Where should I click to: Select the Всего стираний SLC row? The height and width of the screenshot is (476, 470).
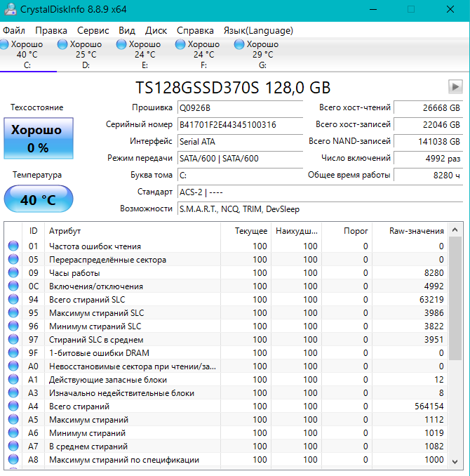(226, 300)
